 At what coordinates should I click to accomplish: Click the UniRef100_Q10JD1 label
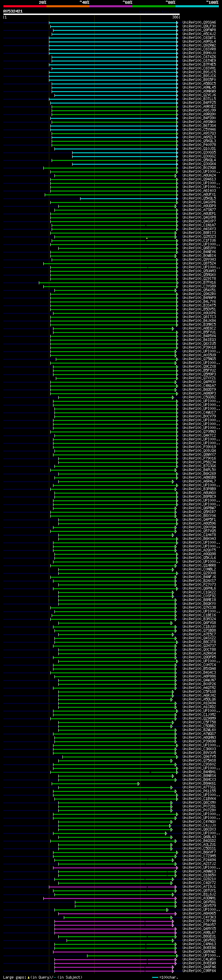pos(199,149)
